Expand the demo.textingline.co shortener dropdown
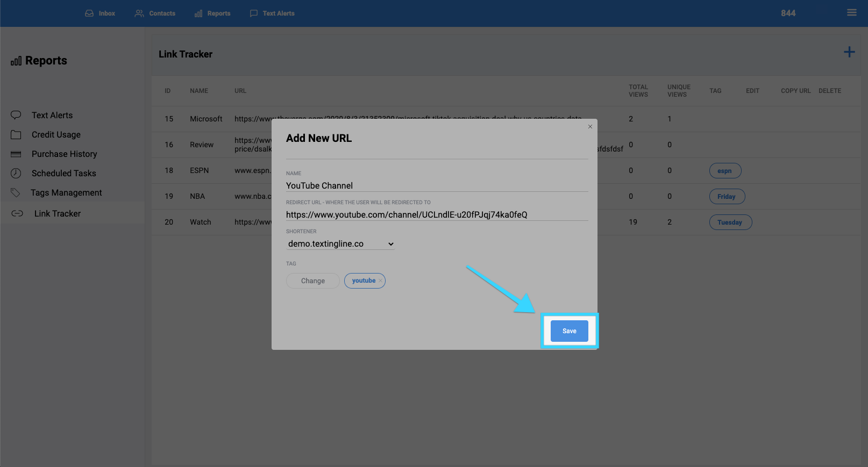Viewport: 868px width, 467px height. [340, 244]
